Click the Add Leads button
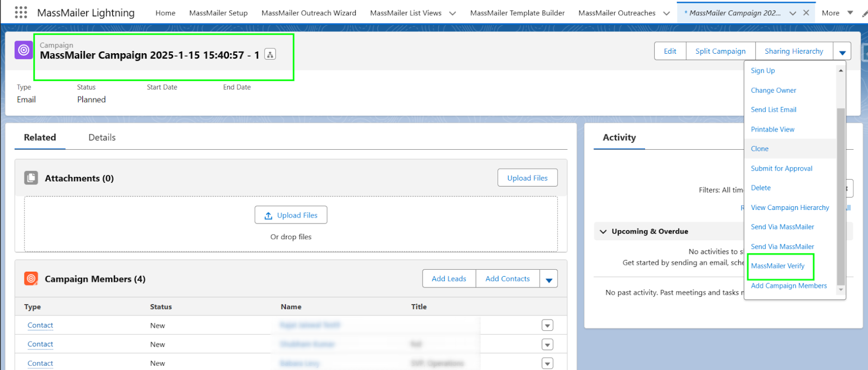The height and width of the screenshot is (370, 868). [449, 279]
